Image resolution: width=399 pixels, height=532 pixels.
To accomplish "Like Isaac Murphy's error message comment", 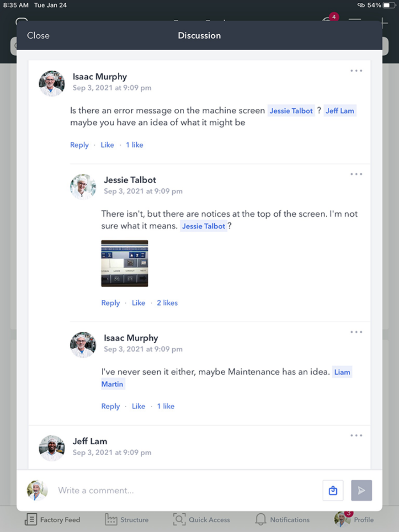I will 107,145.
